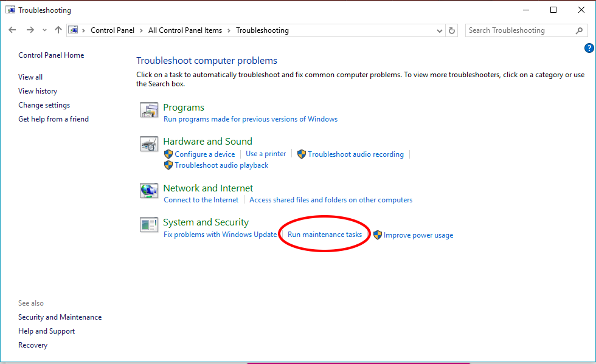Refresh the Troubleshooting page
Screen dimensions: 596x364
pyautogui.click(x=451, y=30)
